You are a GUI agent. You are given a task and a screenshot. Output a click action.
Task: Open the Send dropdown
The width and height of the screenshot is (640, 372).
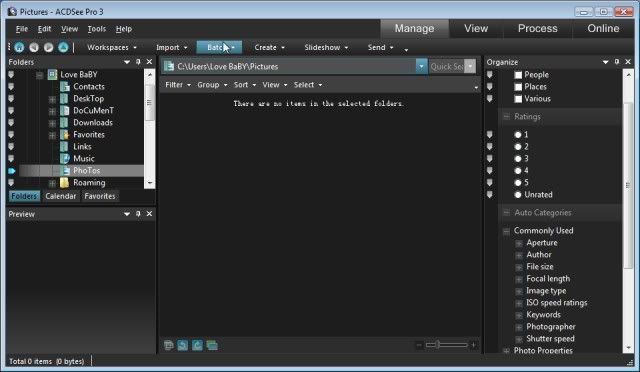pos(380,47)
